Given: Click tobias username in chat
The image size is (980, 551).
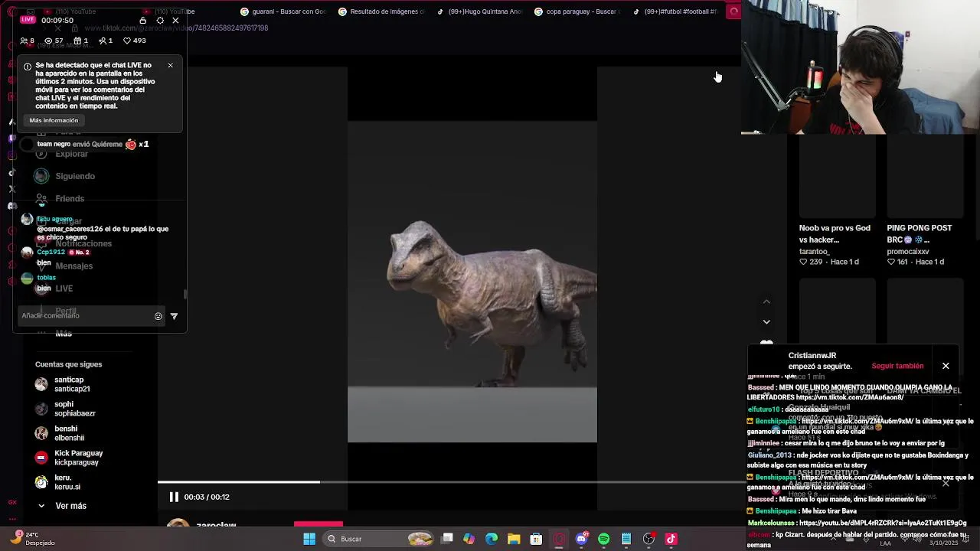Looking at the screenshot, I should click(x=47, y=278).
